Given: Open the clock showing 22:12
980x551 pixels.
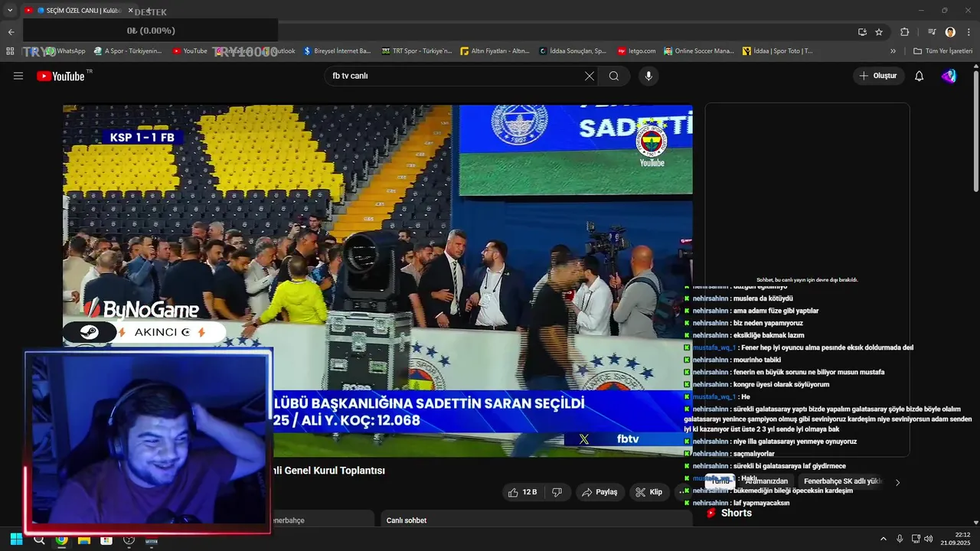Looking at the screenshot, I should (x=955, y=539).
